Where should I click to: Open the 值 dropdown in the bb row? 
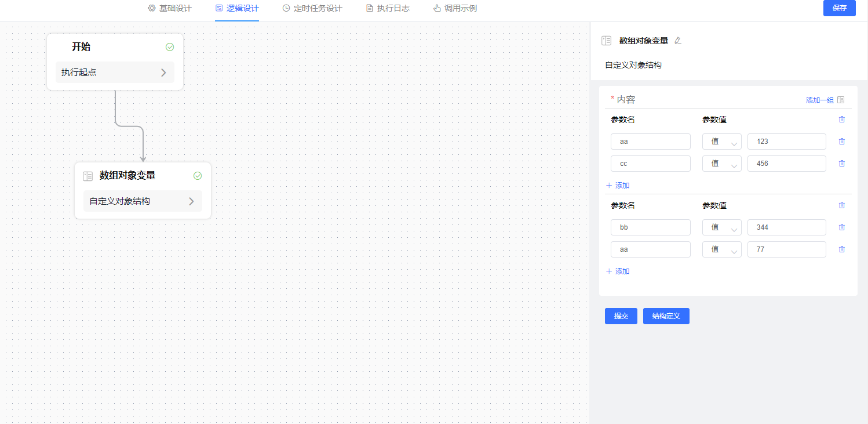(x=721, y=227)
